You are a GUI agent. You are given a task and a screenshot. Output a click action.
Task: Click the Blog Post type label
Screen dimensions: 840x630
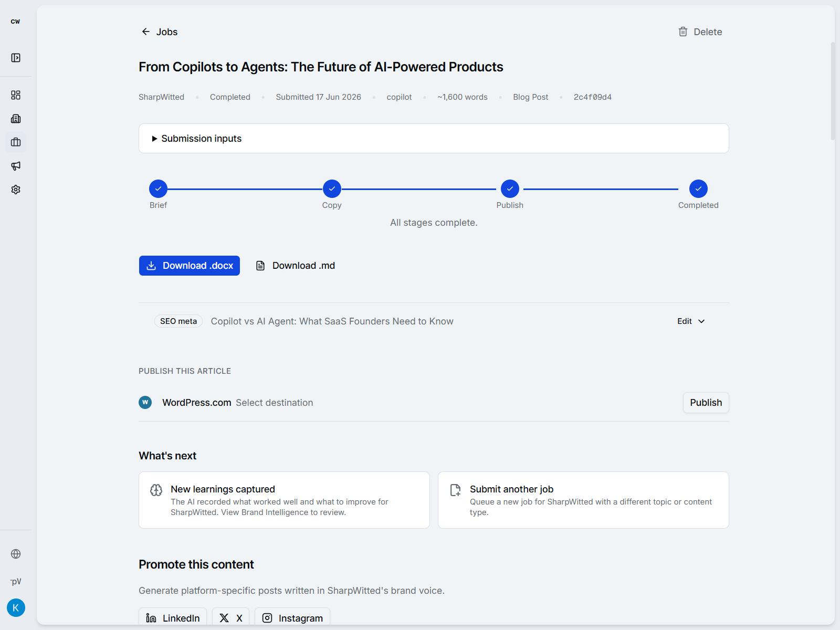pos(530,97)
